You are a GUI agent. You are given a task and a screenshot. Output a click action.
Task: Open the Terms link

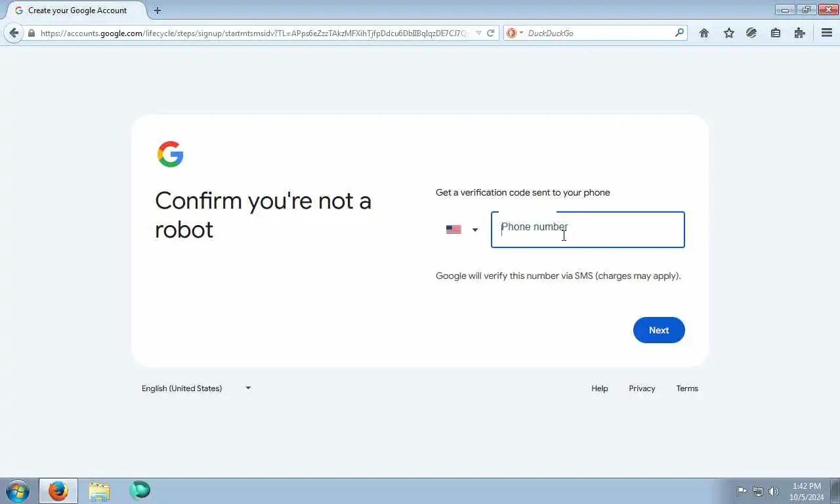(687, 388)
